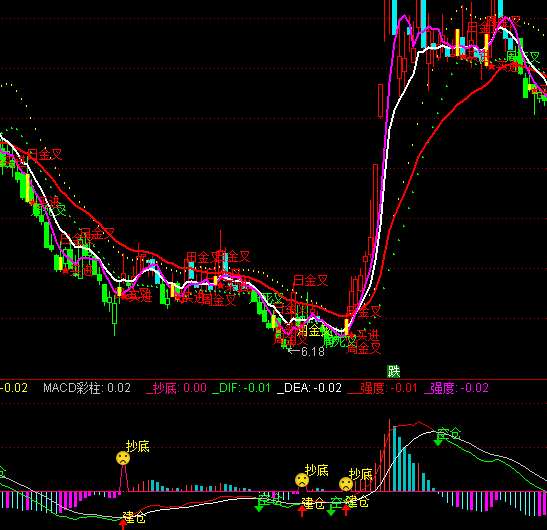Screen dimensions: 547x530
Task: Click the green 空仓 arrow left of middle sad-face
Action: (x=259, y=509)
